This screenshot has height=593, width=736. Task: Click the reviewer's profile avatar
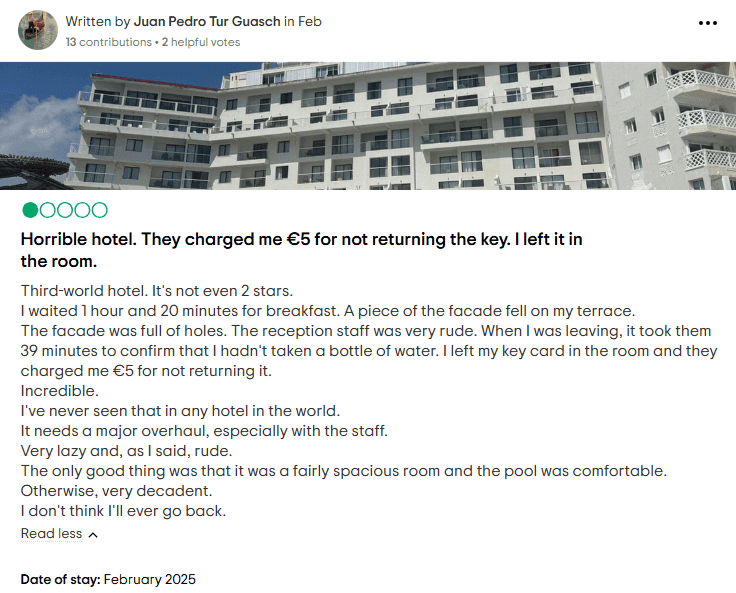pos(38,31)
